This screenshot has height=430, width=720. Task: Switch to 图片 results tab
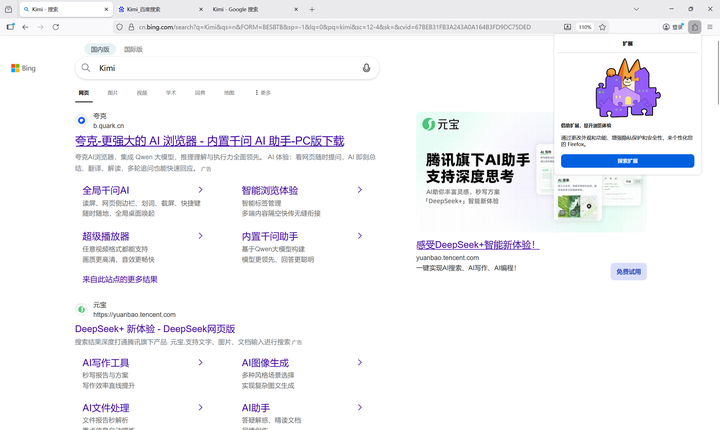(x=112, y=93)
